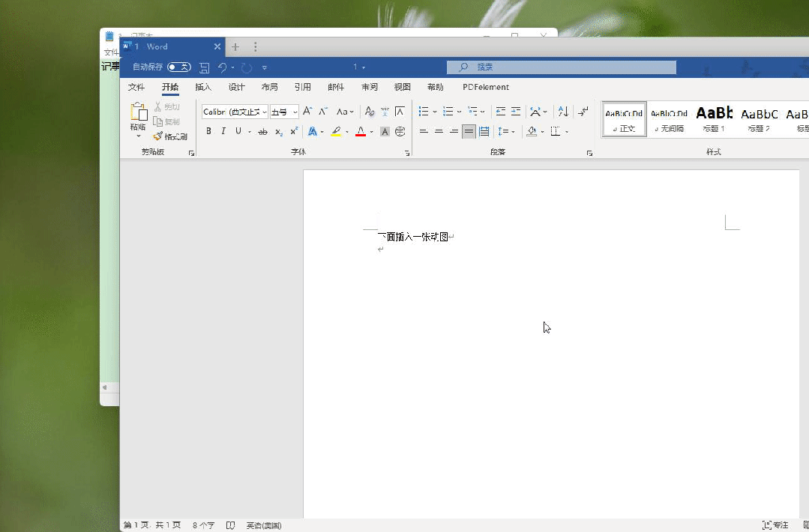The width and height of the screenshot is (809, 532).
Task: Click the strikethrough text icon
Action: pos(262,132)
